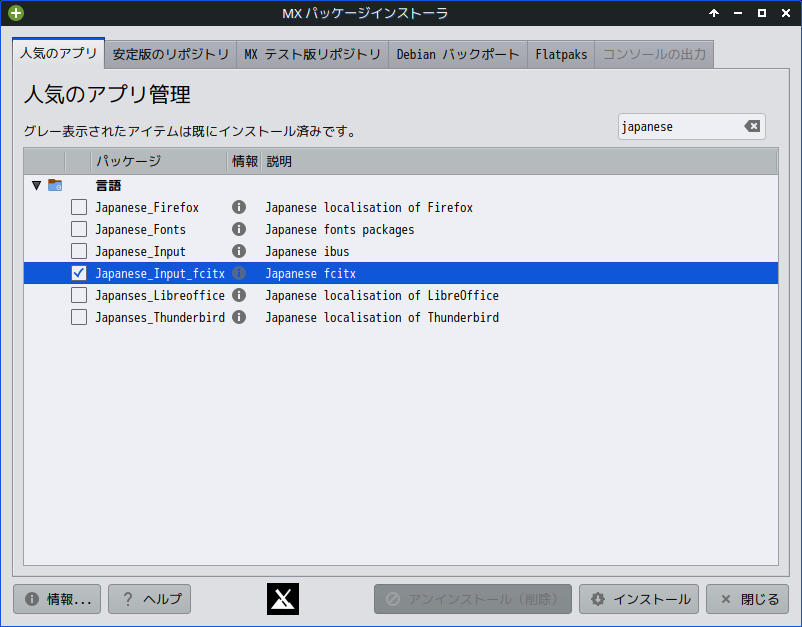Viewport: 802px width, 627px height.
Task: Check the Japanses_Libreoffice checkbox
Action: pos(79,295)
